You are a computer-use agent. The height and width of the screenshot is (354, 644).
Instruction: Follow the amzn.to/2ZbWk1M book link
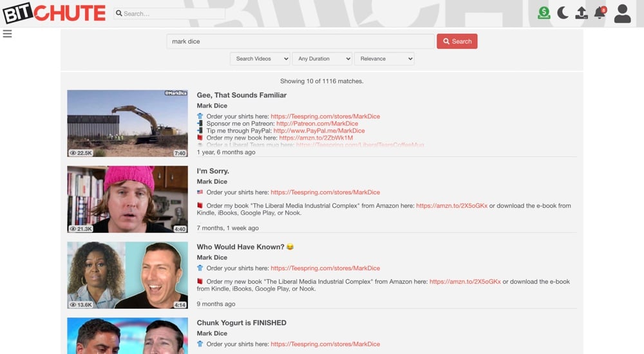click(x=316, y=138)
